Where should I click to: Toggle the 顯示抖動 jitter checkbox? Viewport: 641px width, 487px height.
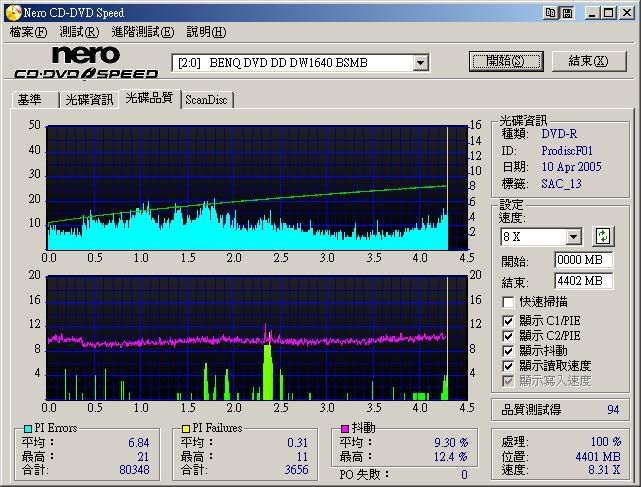[510, 351]
